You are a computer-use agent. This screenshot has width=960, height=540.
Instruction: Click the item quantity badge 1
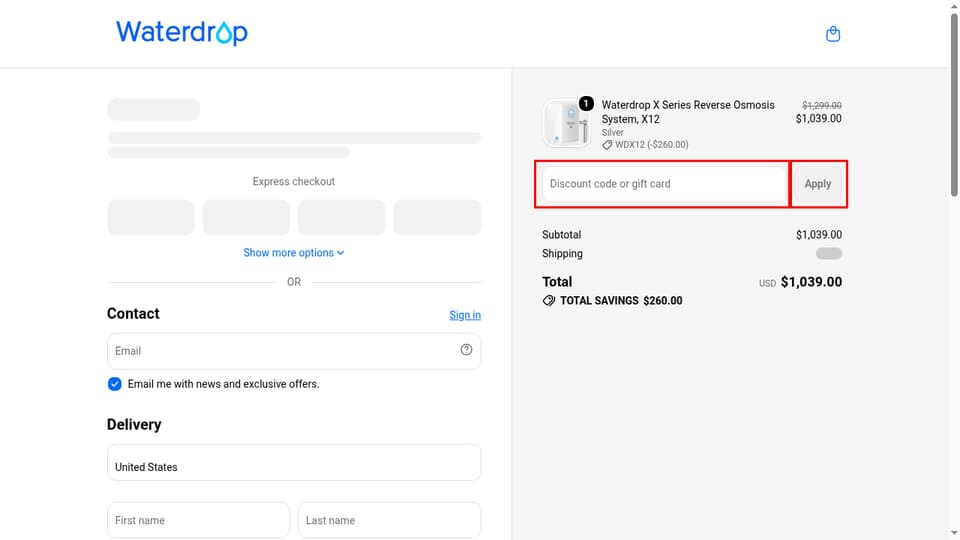[586, 103]
